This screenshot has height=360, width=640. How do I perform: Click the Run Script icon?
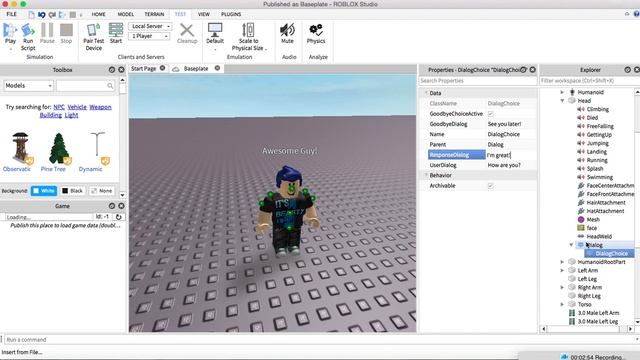(28, 31)
